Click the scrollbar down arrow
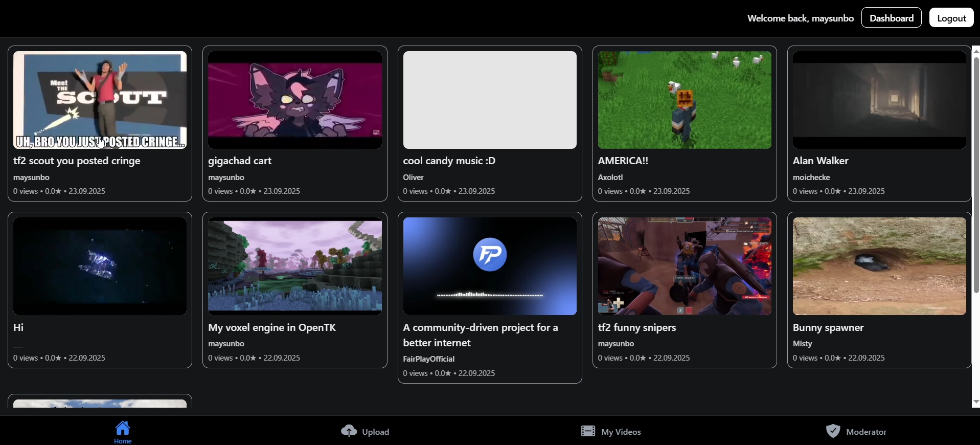 point(976,403)
